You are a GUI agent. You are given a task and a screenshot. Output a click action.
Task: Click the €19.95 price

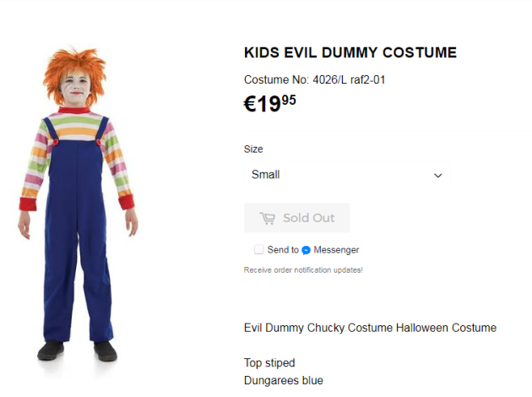(270, 104)
